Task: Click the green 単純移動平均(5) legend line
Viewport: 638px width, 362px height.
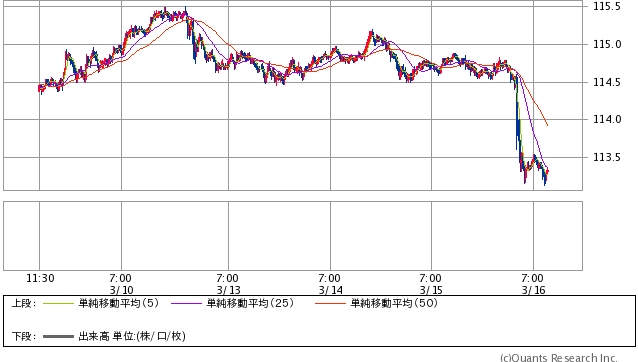Action: 58,303
